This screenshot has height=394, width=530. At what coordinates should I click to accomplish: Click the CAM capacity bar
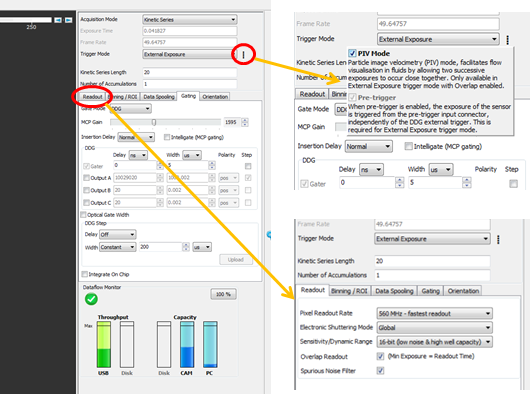pos(187,345)
